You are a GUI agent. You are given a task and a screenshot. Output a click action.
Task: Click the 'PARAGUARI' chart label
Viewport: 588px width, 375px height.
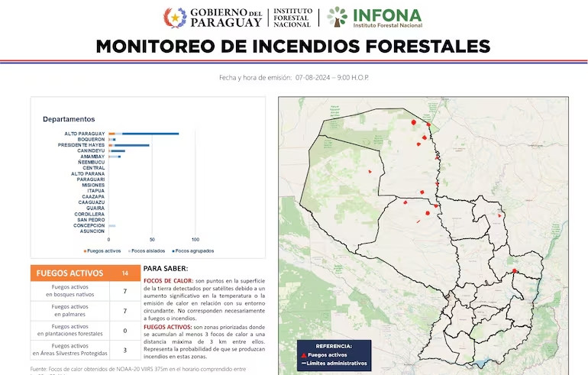(91, 179)
